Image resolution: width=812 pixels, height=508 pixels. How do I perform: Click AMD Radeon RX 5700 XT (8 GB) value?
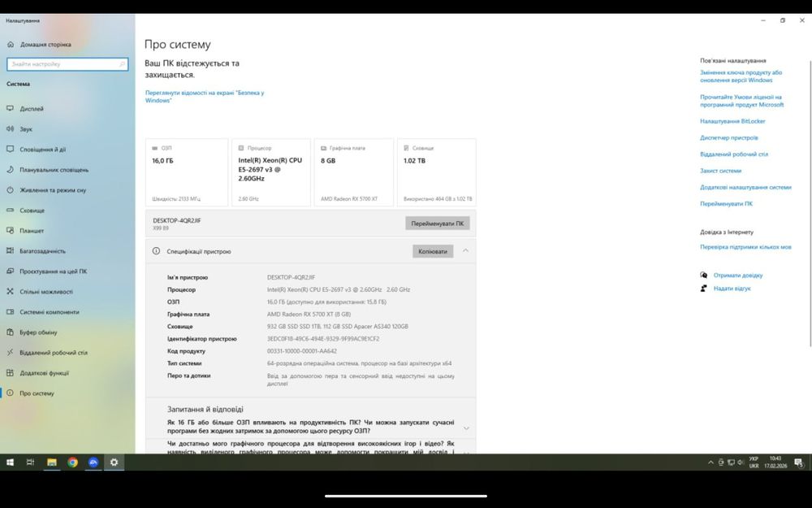[309, 314]
